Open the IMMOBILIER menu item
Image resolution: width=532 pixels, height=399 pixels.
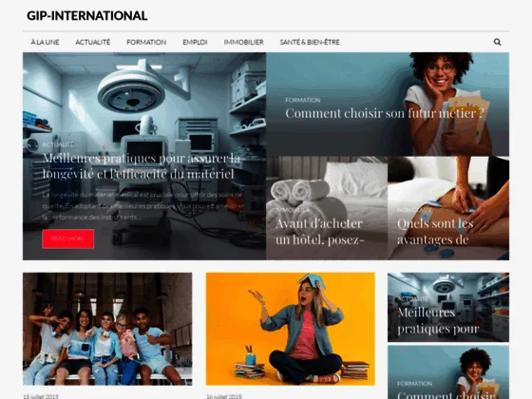pos(243,42)
